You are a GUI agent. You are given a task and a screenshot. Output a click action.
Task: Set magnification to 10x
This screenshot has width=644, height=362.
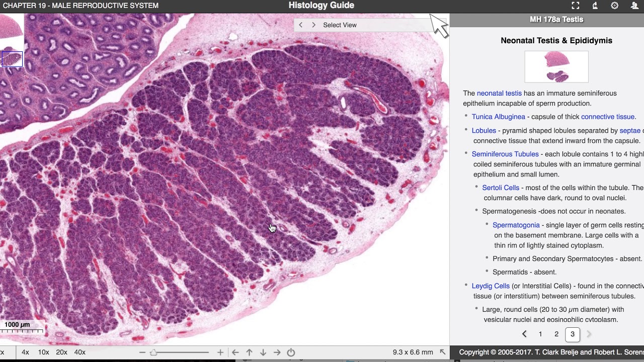43,352
